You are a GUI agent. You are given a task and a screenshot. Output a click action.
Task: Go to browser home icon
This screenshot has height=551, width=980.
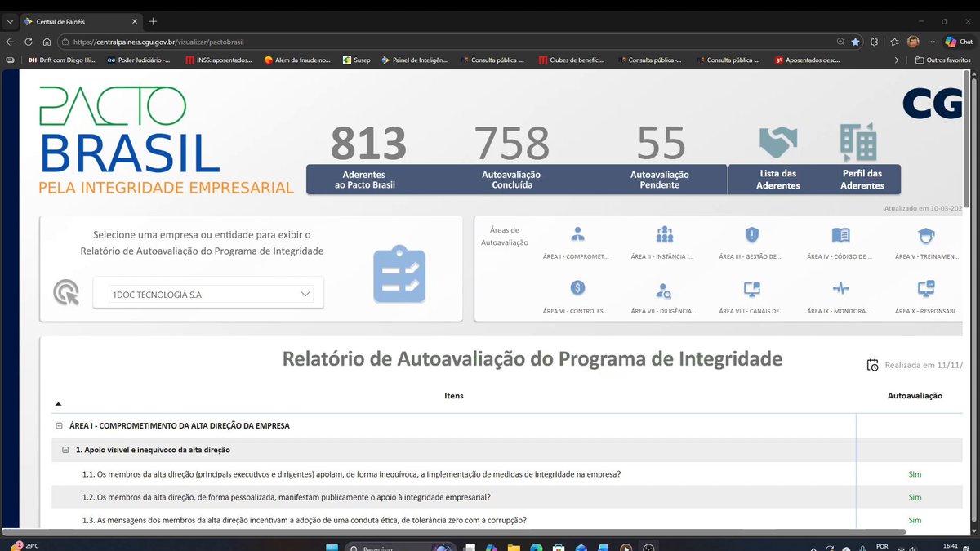point(47,42)
